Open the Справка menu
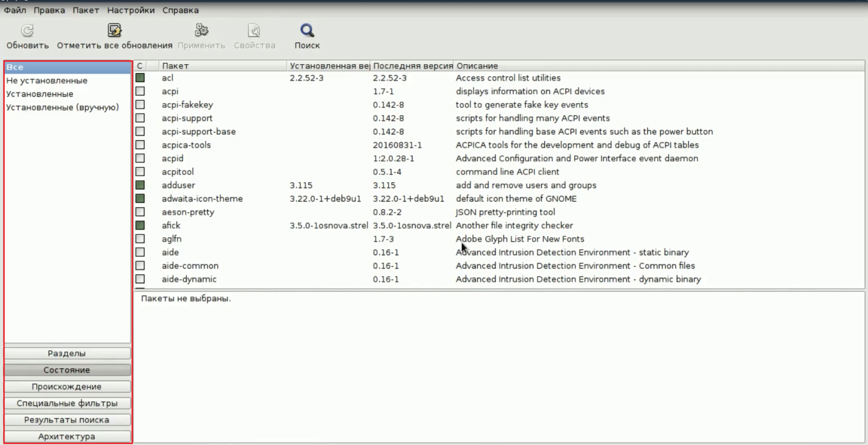The width and height of the screenshot is (868, 445). coord(181,10)
